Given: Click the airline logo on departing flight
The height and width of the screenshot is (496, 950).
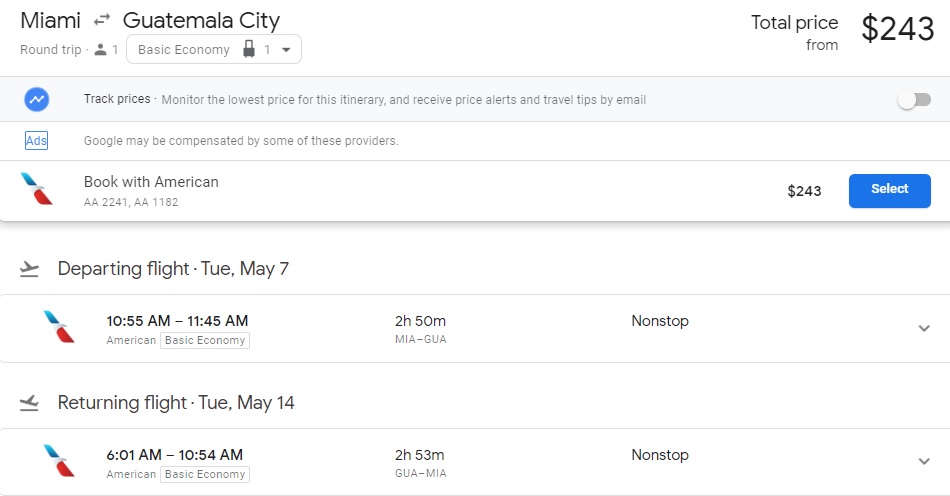Looking at the screenshot, I should tap(59, 327).
